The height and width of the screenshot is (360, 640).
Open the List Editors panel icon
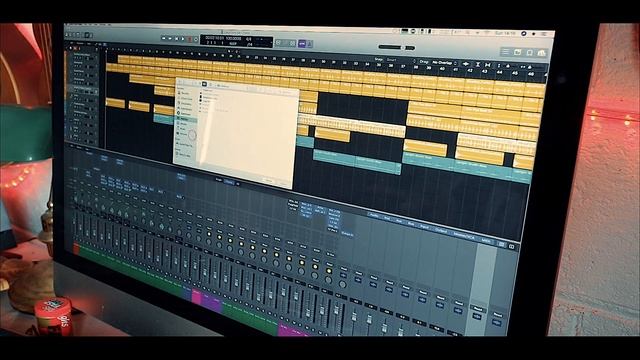(x=505, y=52)
